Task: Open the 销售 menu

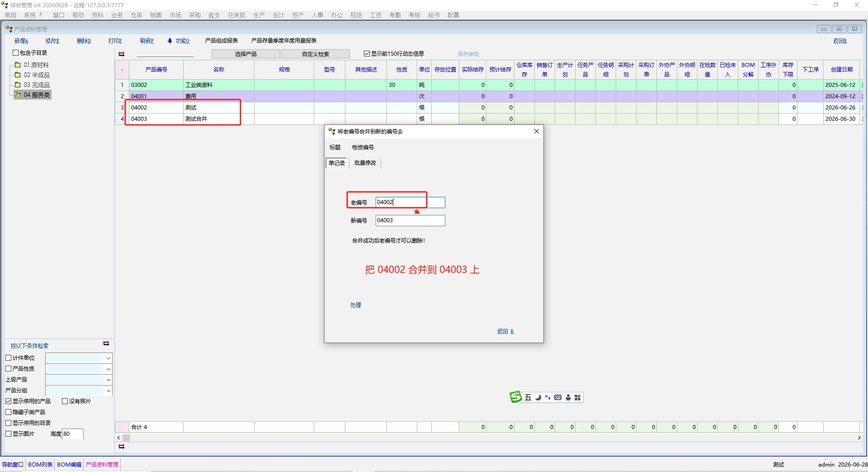Action: (x=156, y=15)
